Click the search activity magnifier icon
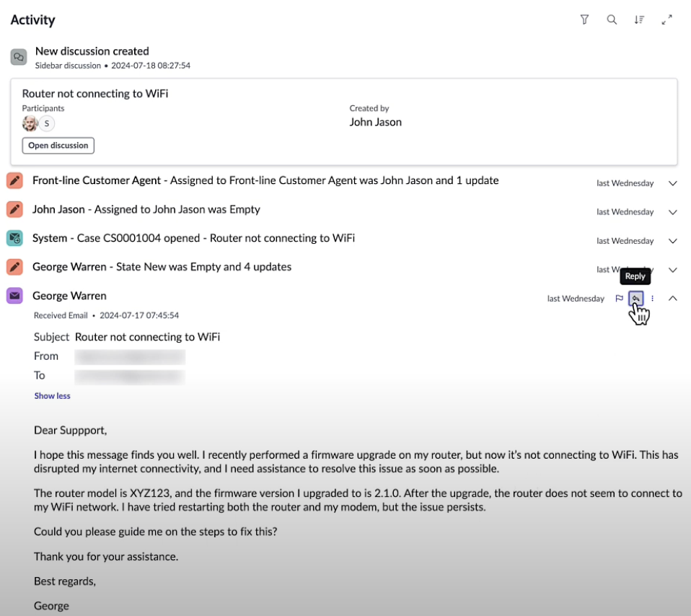 click(612, 20)
